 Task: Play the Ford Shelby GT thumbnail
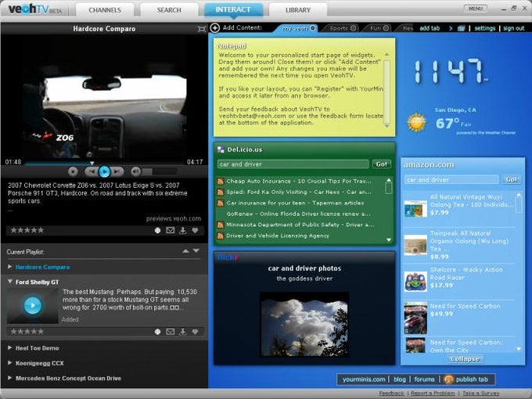(x=33, y=305)
